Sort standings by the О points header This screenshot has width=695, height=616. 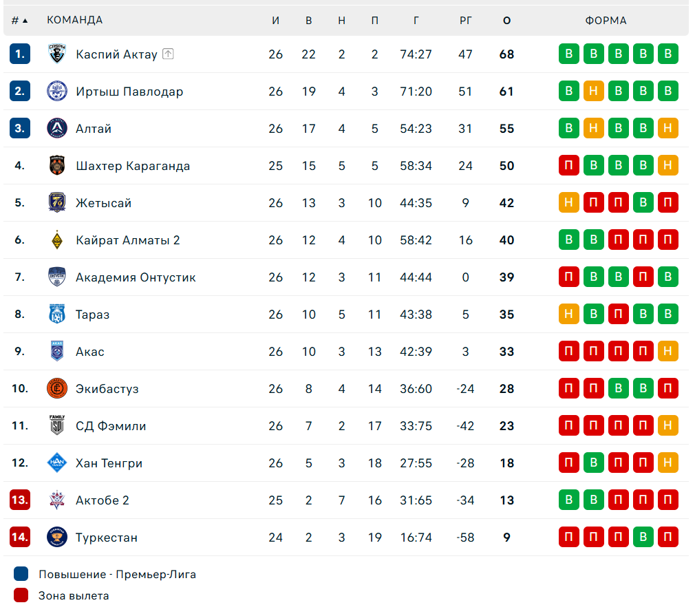point(506,20)
